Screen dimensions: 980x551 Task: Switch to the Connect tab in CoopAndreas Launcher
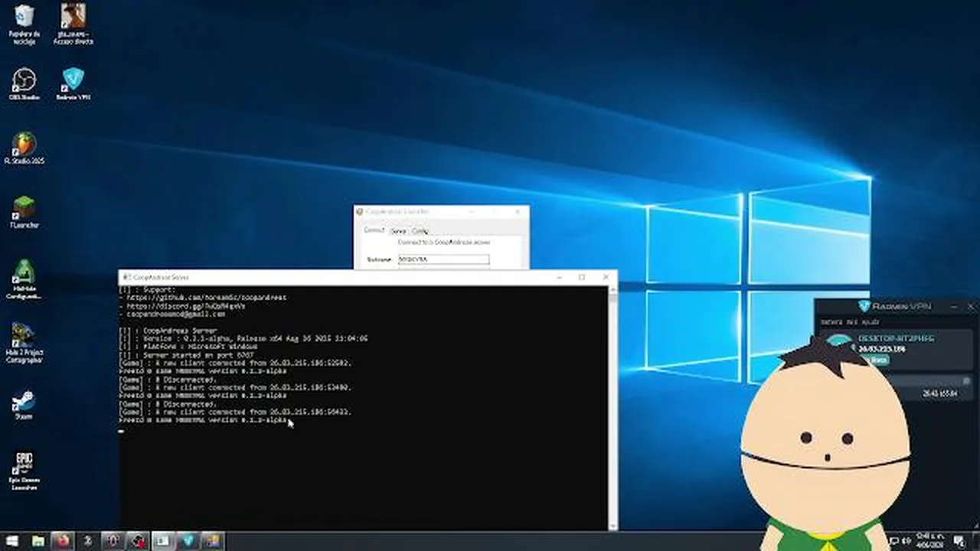pyautogui.click(x=374, y=230)
